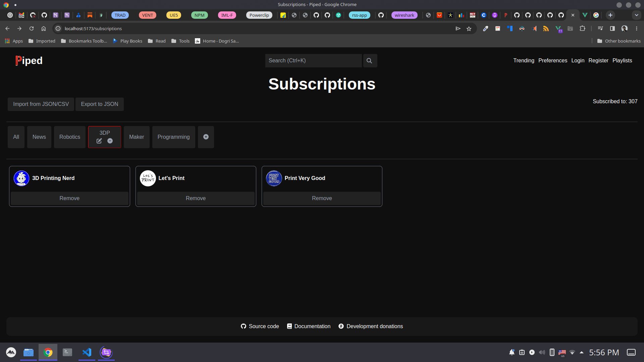The width and height of the screenshot is (644, 362).
Task: Click the search magnifier icon
Action: [370, 61]
